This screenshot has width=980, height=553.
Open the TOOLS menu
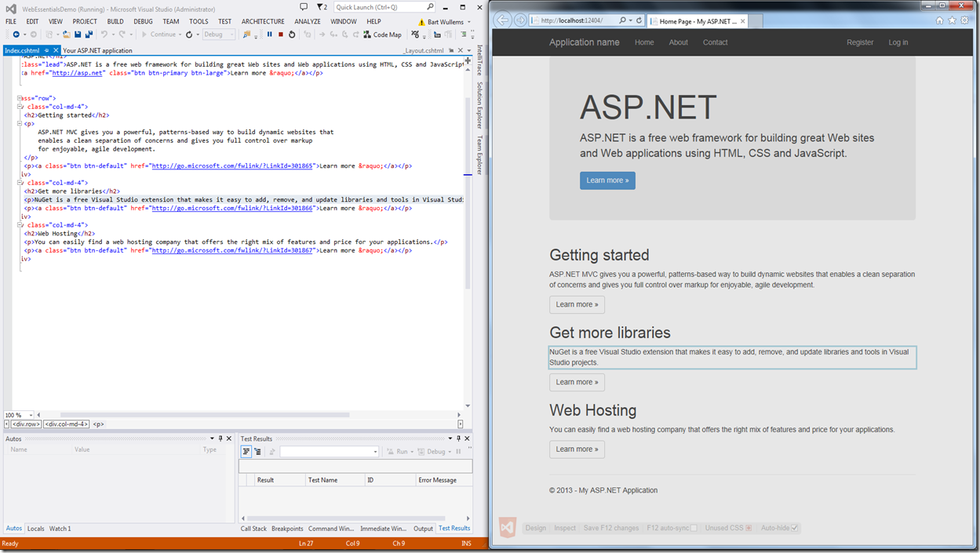tap(199, 21)
